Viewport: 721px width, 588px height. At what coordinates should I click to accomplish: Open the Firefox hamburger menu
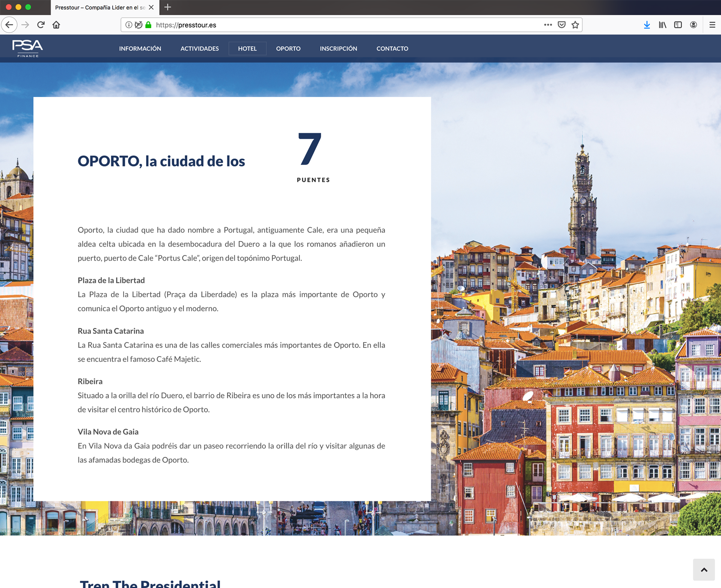pyautogui.click(x=712, y=25)
